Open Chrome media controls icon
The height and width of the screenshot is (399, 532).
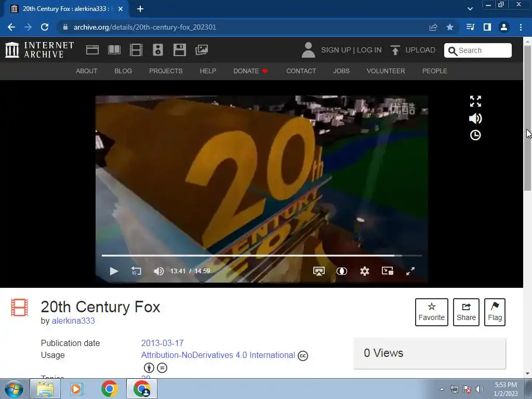pos(470,27)
